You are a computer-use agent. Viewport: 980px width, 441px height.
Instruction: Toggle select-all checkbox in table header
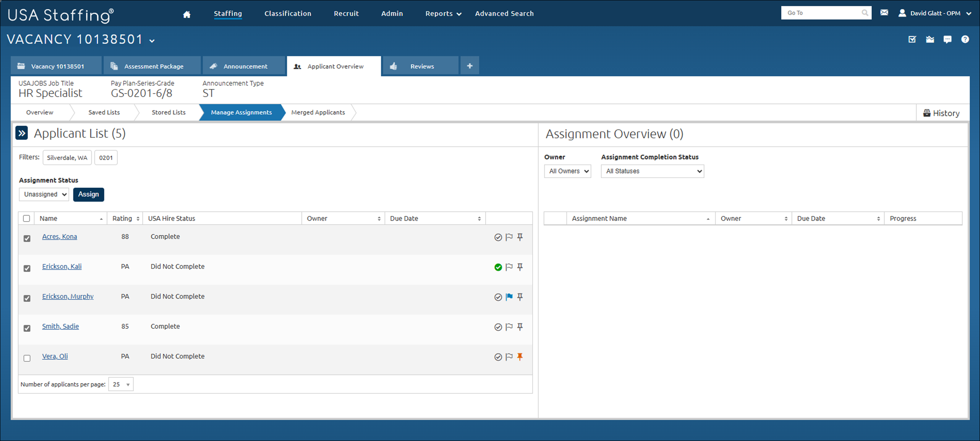(27, 218)
